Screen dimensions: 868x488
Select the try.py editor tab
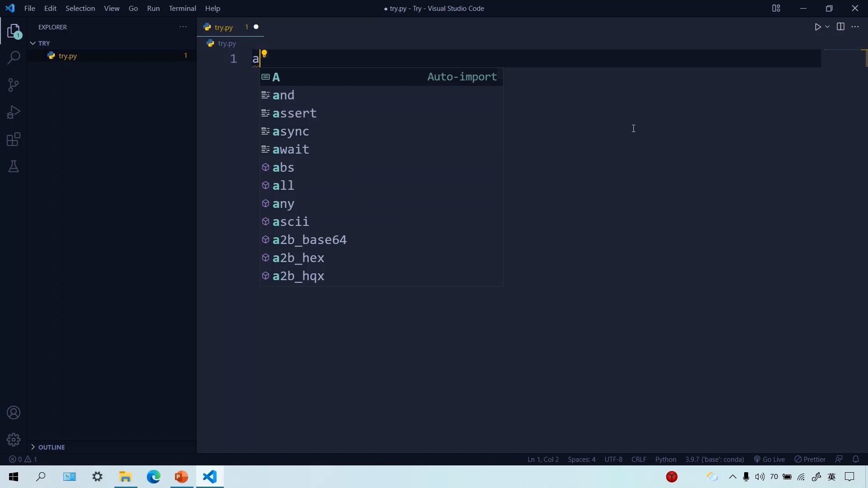coord(223,27)
